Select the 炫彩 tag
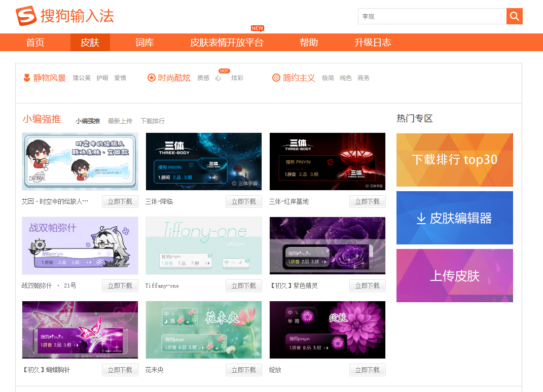The image size is (543, 392). coord(237,78)
